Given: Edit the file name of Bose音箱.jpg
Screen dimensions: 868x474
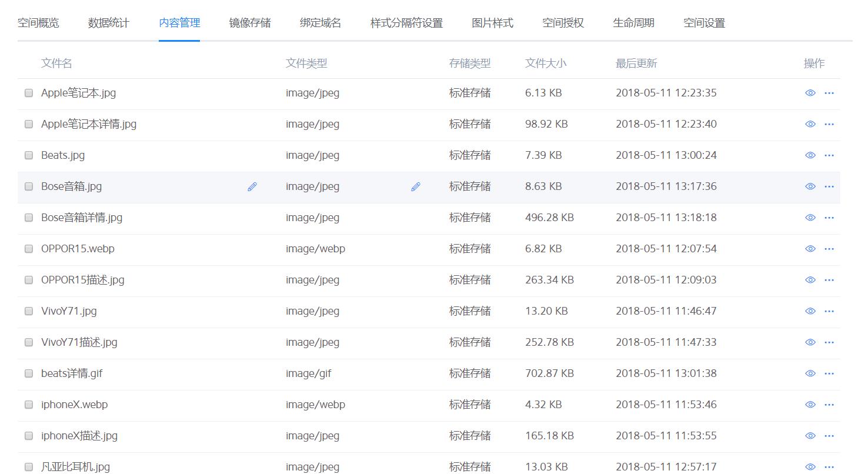Looking at the screenshot, I should coord(252,186).
